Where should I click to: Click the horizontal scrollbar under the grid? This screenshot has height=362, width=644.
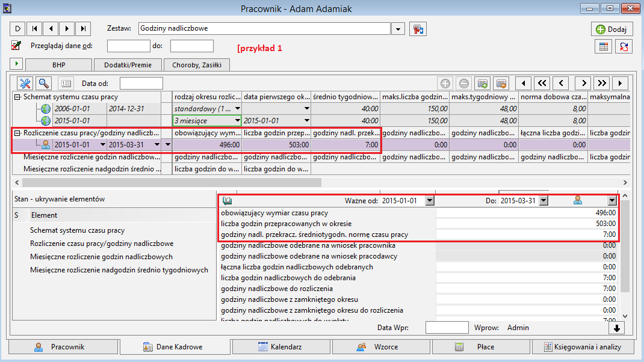[x=172, y=182]
